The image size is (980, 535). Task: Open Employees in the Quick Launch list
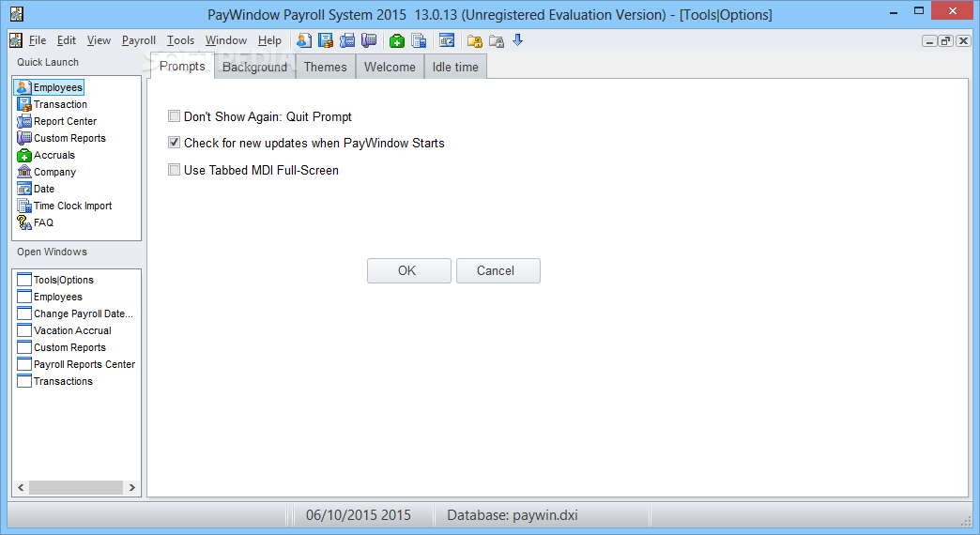pos(50,87)
